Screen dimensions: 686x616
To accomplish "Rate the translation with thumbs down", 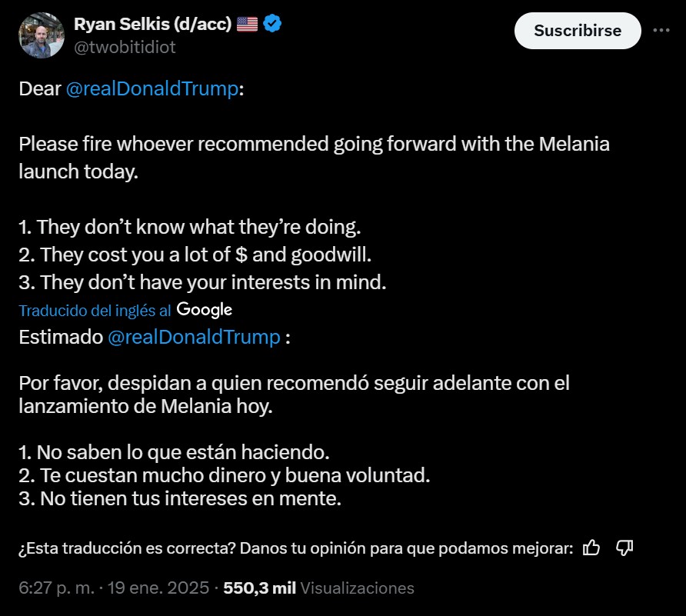I will (x=624, y=548).
